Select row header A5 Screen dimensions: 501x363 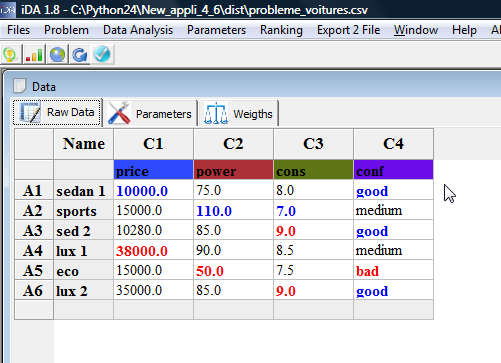tap(34, 270)
